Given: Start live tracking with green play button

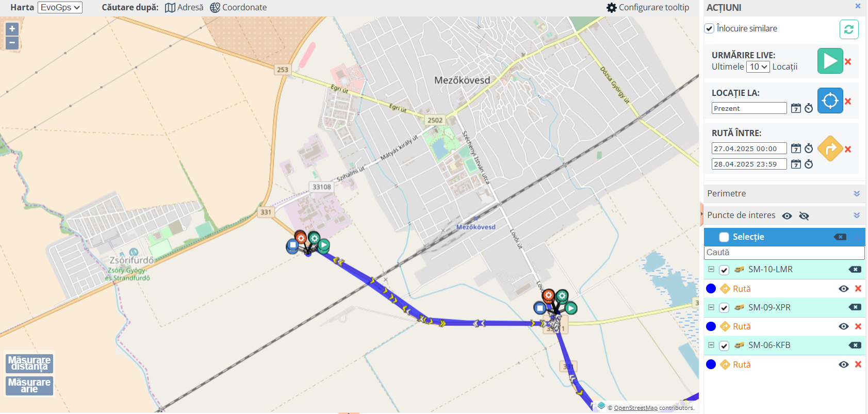Looking at the screenshot, I should click(830, 61).
